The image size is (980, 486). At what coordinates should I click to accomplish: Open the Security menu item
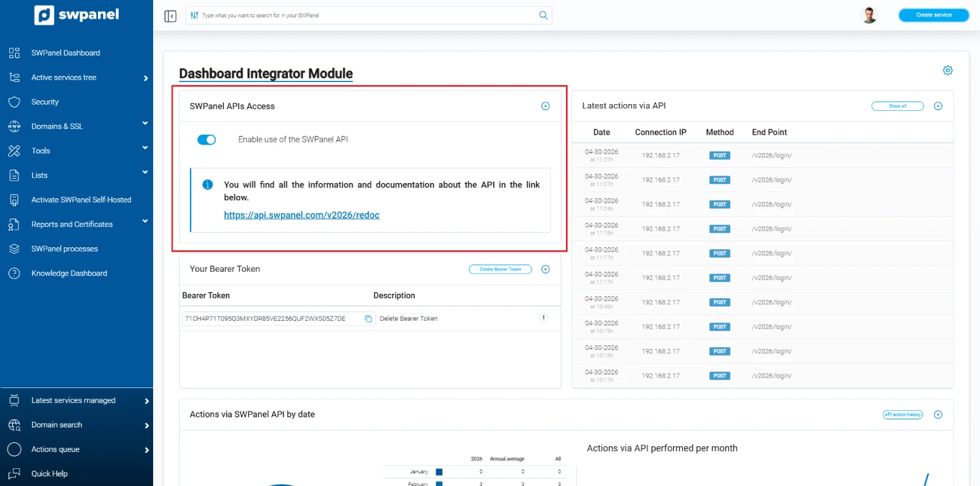(45, 102)
